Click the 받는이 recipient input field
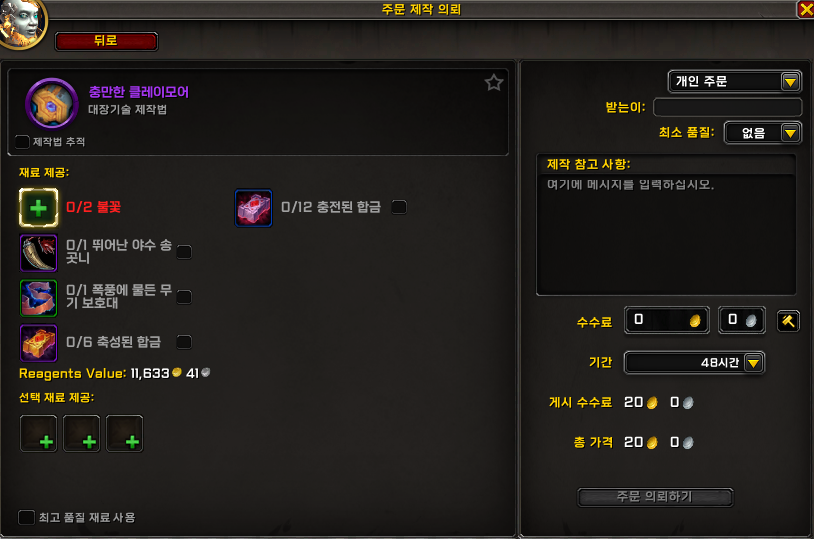This screenshot has width=814, height=539. (x=727, y=107)
